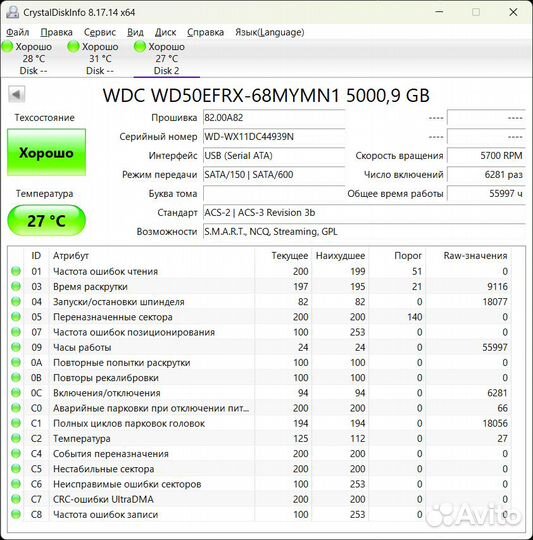
Task: Click status dot of attribute 04 row
Action: [x=16, y=301]
